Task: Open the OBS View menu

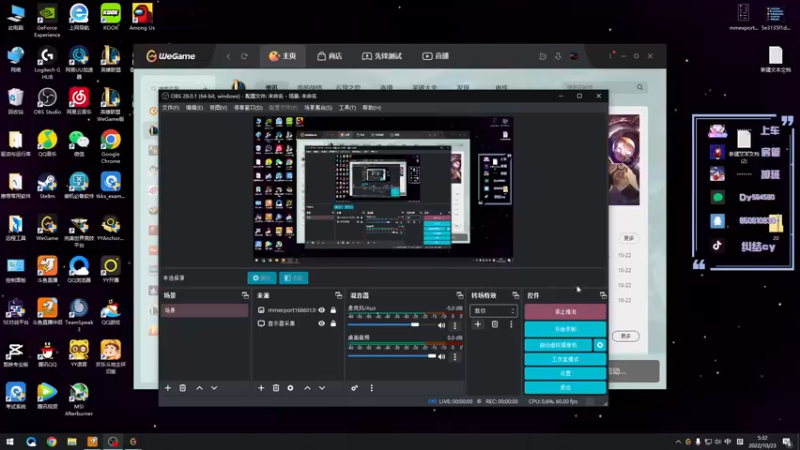Action: 218,108
